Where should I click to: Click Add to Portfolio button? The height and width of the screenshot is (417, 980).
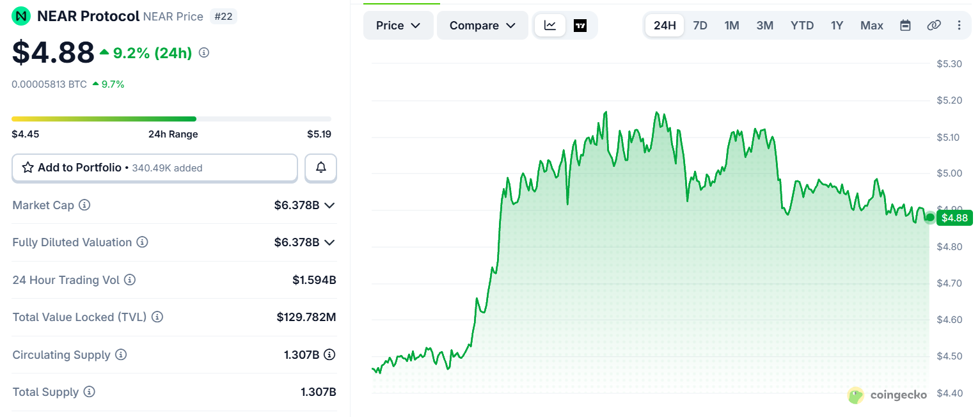click(155, 168)
